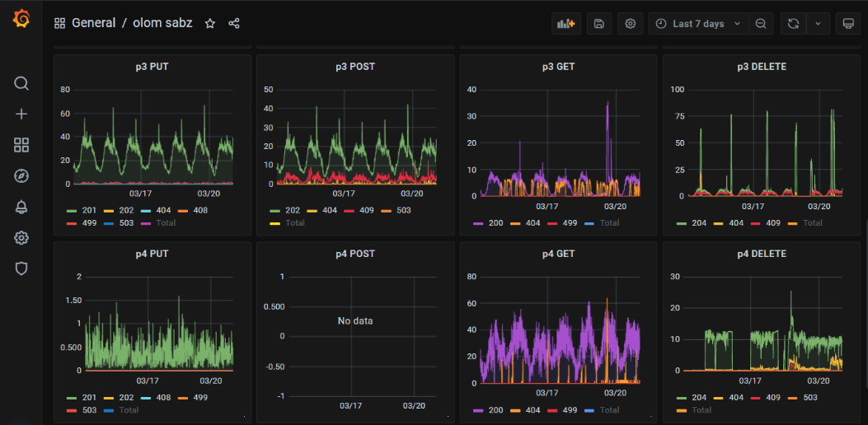Screen dimensions: 868x425
Task: Open the p3 DELETE panel title menu
Action: tap(762, 67)
